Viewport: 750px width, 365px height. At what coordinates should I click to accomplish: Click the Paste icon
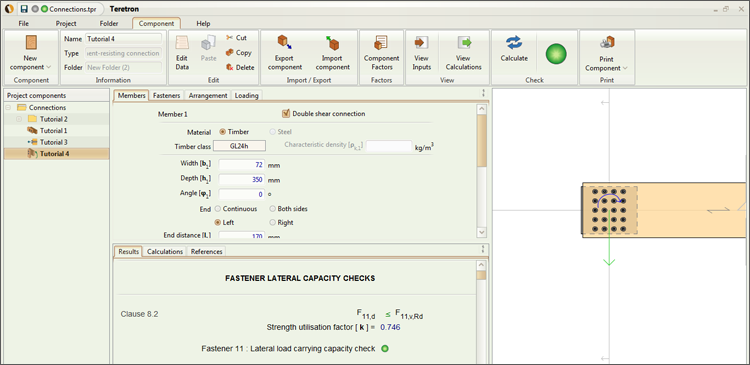point(208,44)
